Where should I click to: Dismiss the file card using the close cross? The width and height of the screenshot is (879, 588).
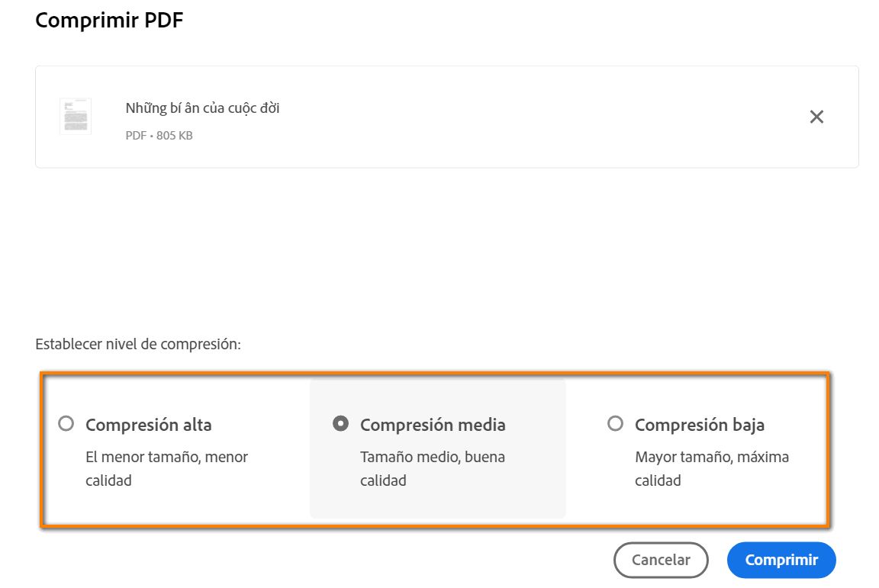(816, 116)
